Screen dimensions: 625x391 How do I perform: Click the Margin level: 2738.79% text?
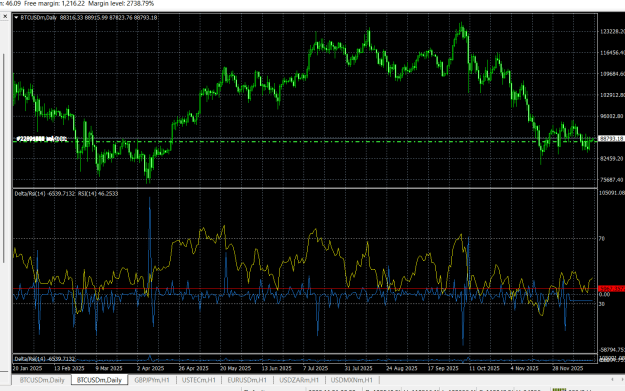click(x=121, y=4)
